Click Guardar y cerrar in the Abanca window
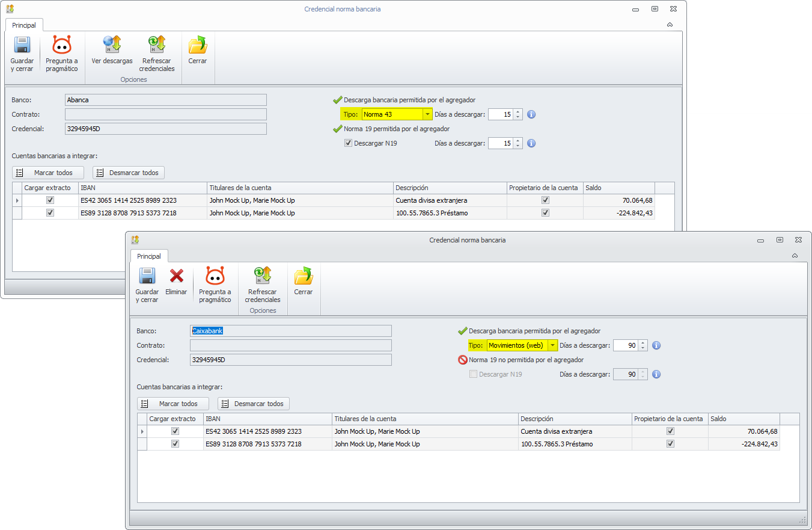This screenshot has height=530, width=812. (22, 54)
